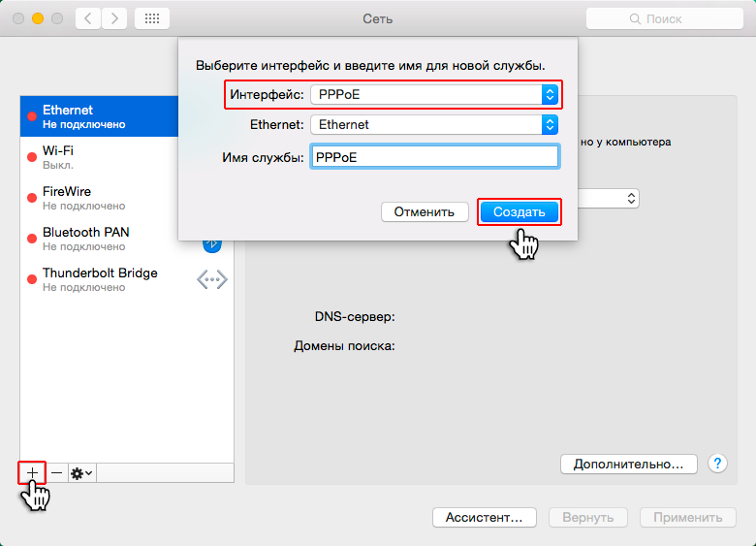Go back with the left arrow button

[x=88, y=18]
